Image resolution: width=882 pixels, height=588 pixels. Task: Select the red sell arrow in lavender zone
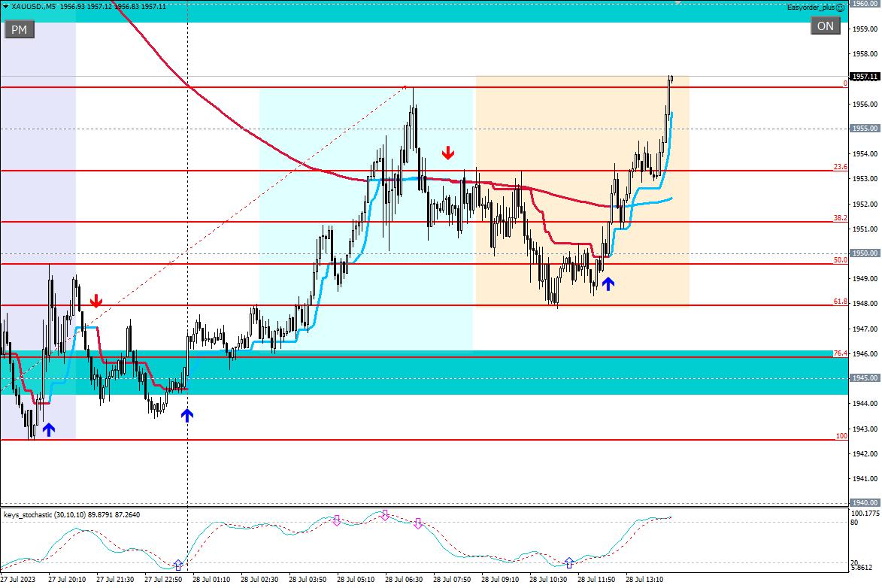click(95, 302)
